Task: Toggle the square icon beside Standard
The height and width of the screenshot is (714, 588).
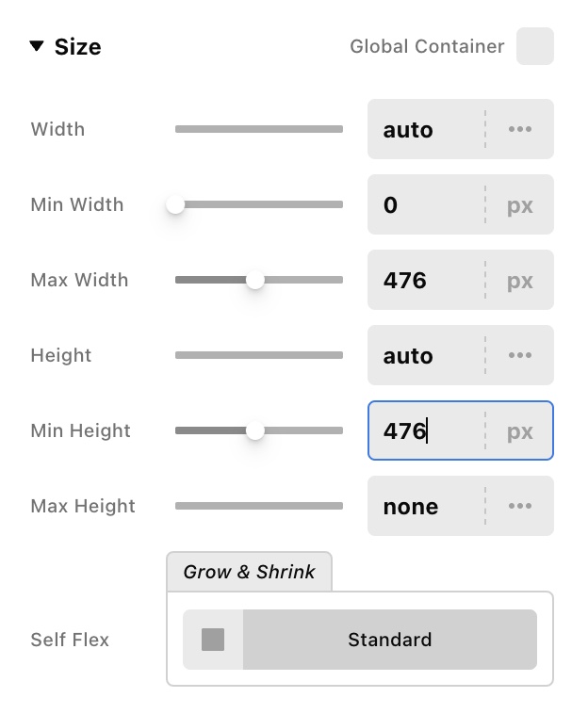Action: 213,640
